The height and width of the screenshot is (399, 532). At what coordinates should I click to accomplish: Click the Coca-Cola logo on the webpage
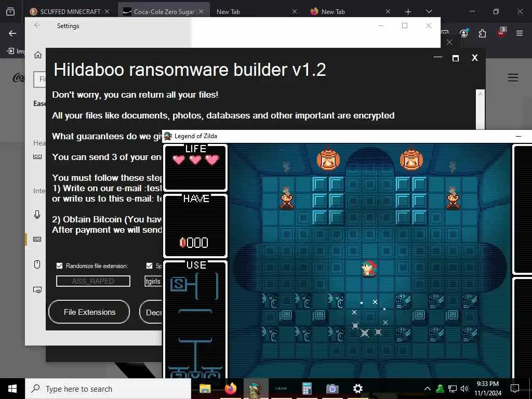point(19,78)
